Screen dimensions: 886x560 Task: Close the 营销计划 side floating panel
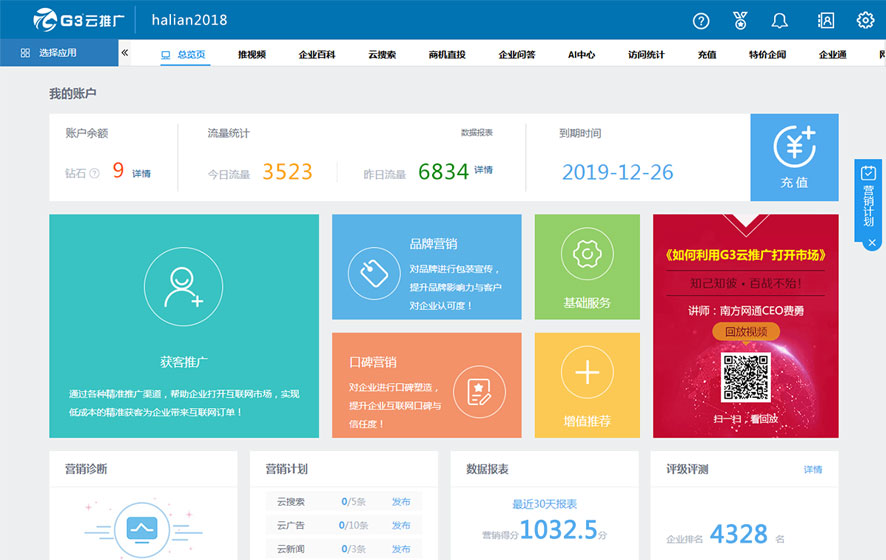click(x=871, y=243)
